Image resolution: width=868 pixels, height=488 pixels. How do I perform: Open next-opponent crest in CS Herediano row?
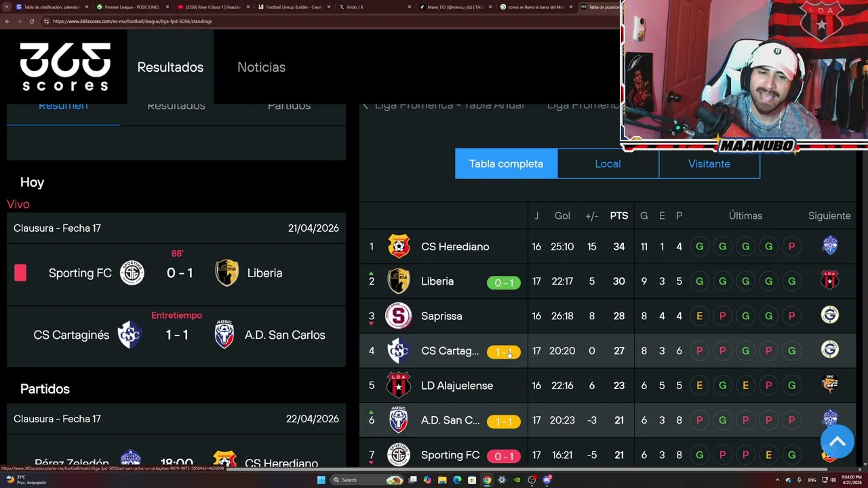[x=830, y=245]
